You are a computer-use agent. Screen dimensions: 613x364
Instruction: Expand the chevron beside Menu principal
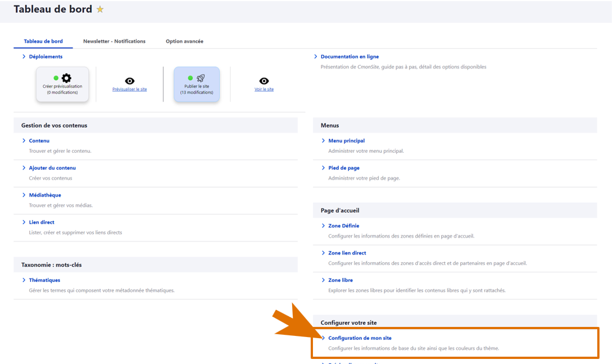324,141
